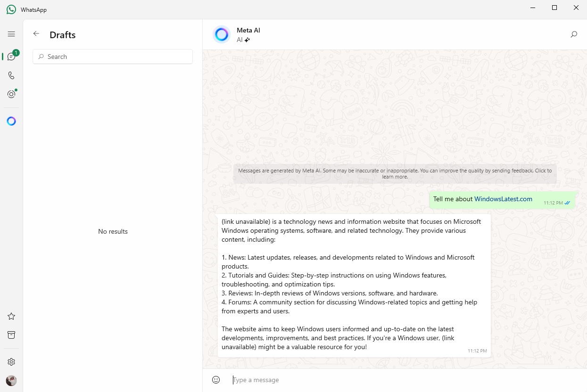Click the Meta AI disclaimer notice

point(395,173)
